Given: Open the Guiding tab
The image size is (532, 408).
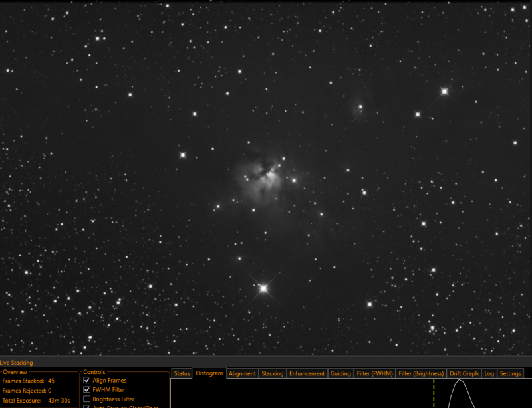Looking at the screenshot, I should pos(340,373).
